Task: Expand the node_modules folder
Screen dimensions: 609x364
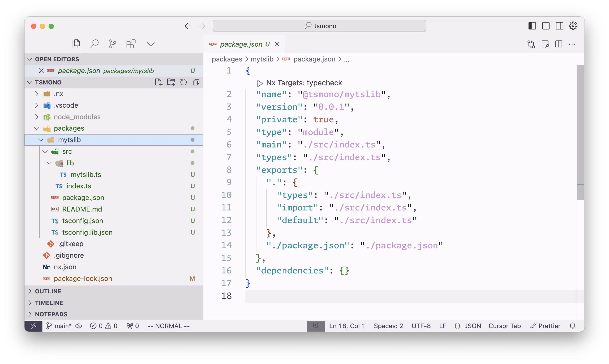Action: [x=77, y=117]
